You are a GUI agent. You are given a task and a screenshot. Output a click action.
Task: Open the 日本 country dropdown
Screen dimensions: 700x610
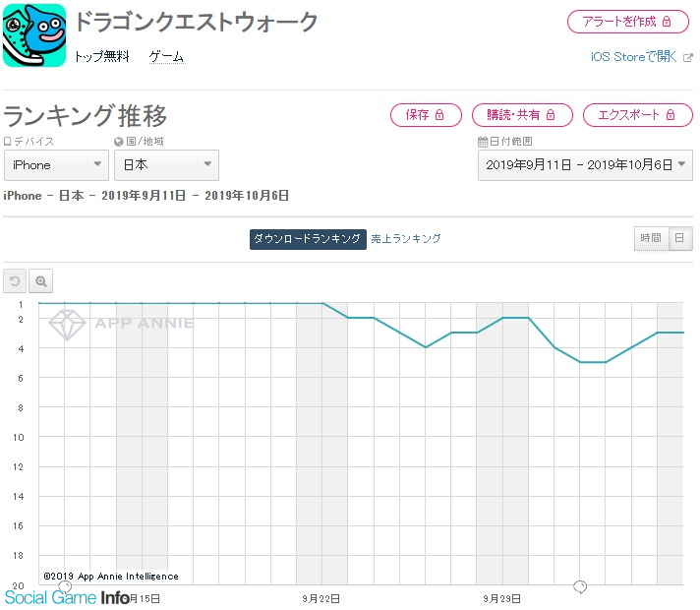tap(166, 165)
